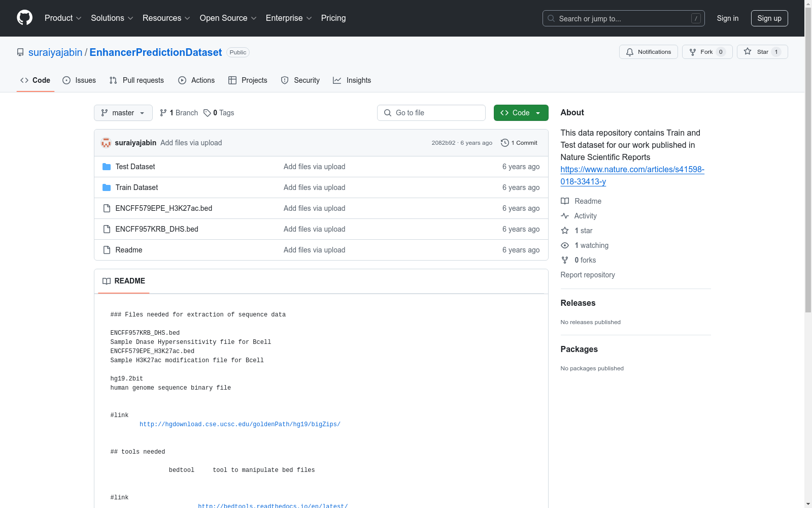Open the hgdownload.cse.ucsc.edu bigZips link
The width and height of the screenshot is (812, 508).
point(240,425)
